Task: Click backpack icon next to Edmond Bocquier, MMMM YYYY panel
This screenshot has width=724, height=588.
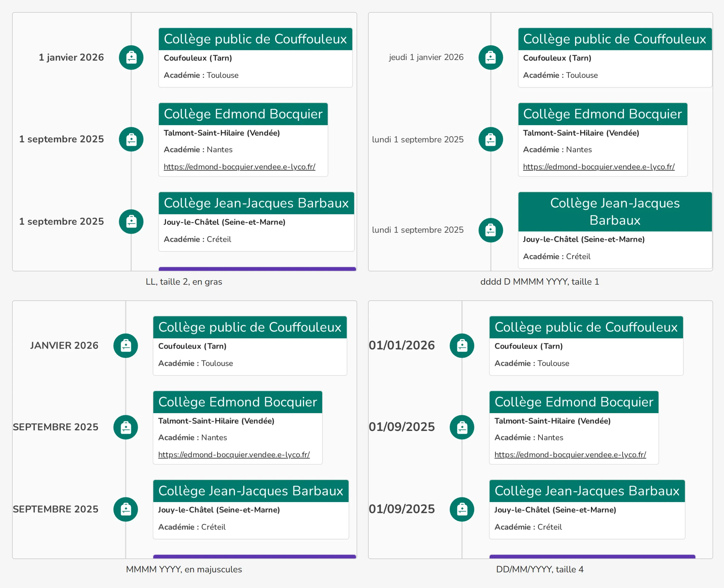Action: tap(126, 427)
